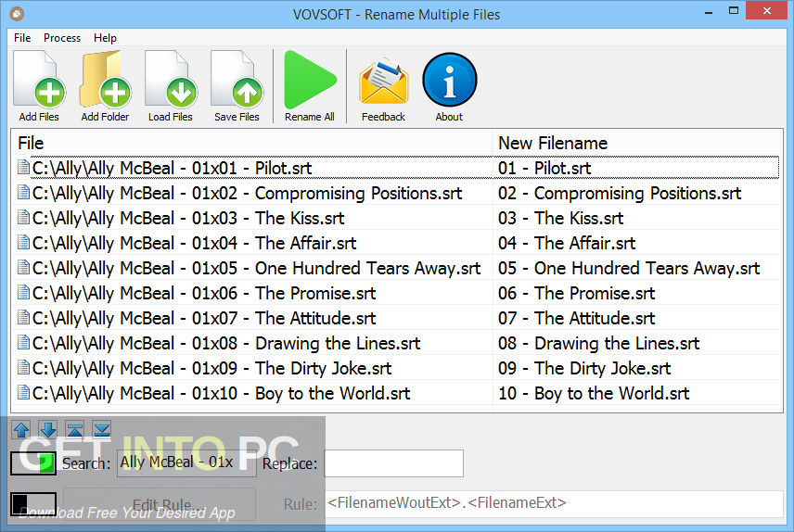Click the Search text field
Screen dimensions: 794x532
coord(186,463)
